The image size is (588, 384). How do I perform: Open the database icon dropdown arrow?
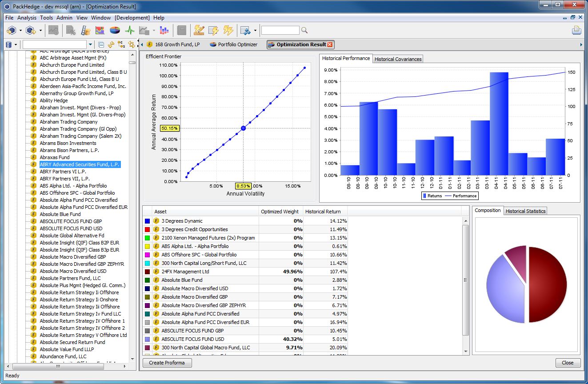tap(16, 44)
